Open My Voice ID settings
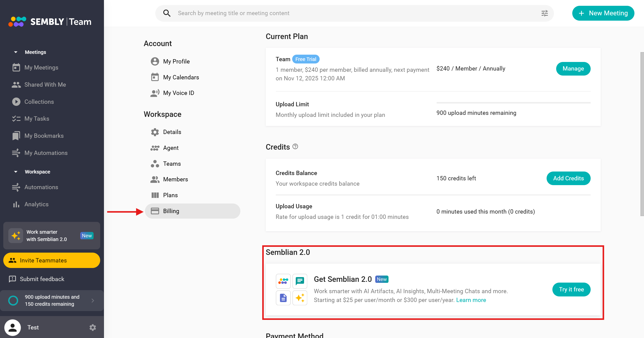The image size is (644, 338). pyautogui.click(x=178, y=93)
